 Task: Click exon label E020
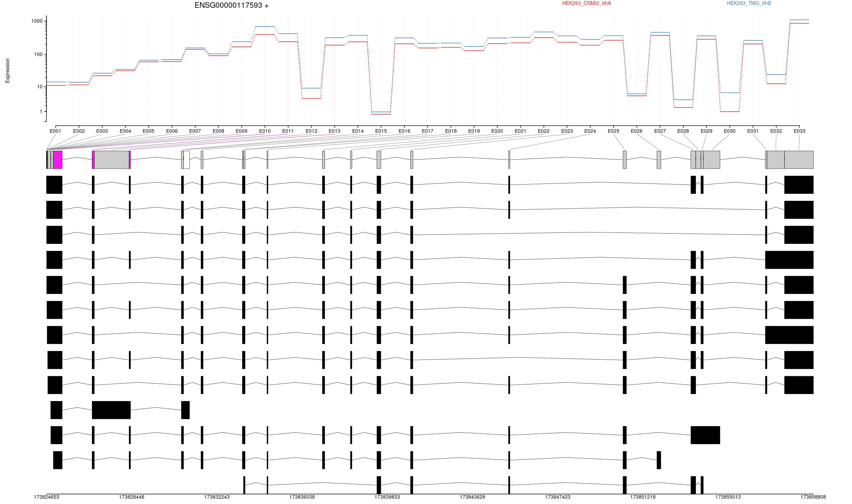497,131
